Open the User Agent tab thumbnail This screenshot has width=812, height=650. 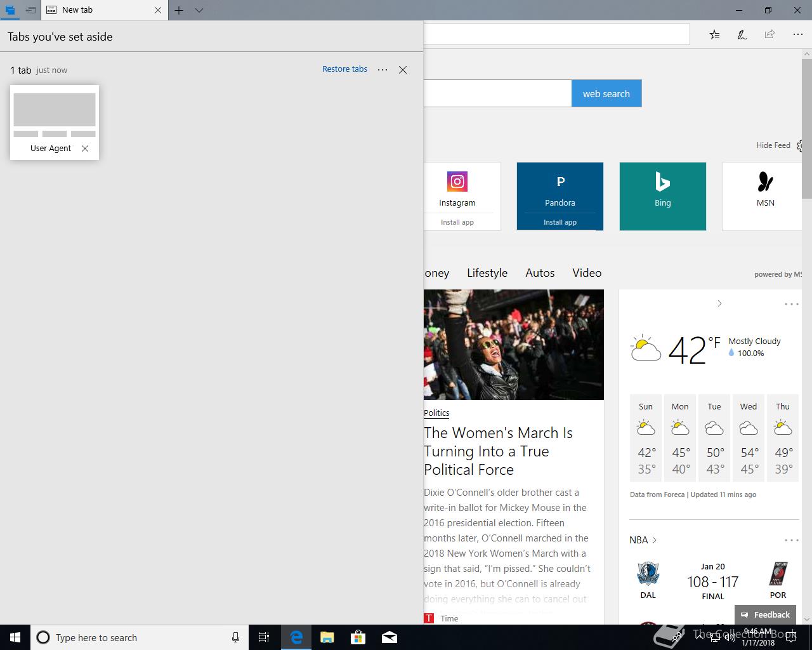[55, 122]
